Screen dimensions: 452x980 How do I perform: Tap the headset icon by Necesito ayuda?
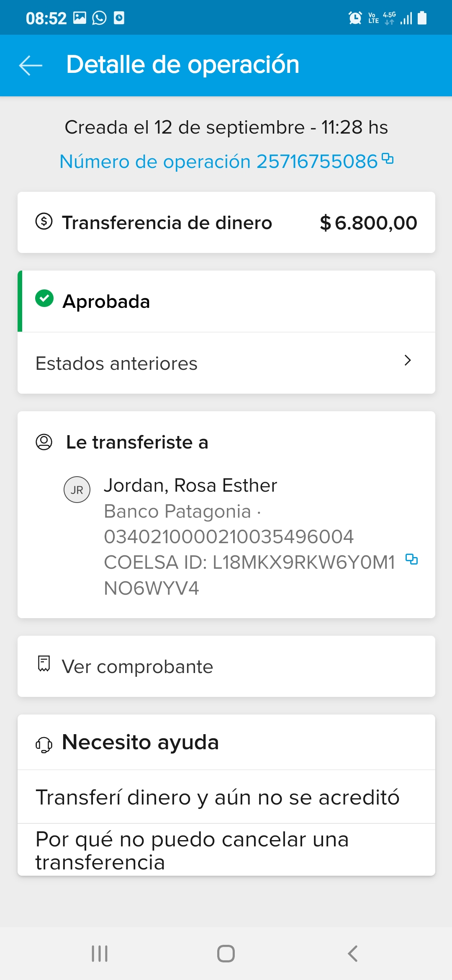tap(44, 745)
